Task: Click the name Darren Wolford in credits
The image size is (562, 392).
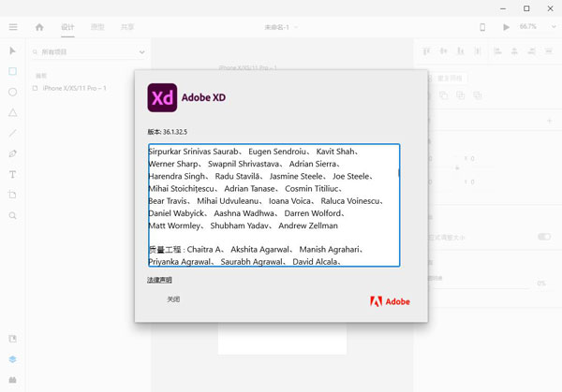Action: click(313, 213)
